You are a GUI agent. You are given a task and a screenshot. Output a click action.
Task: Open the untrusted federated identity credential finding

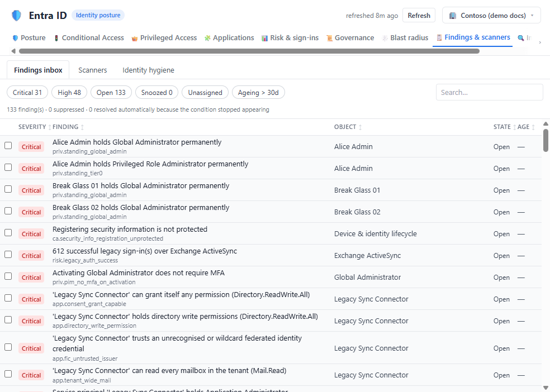point(177,343)
